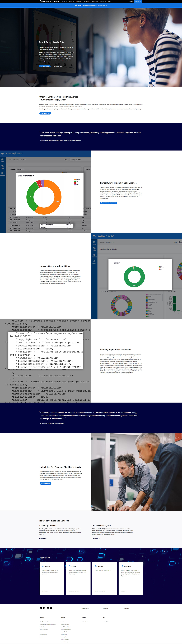Expand the Products navigation menu

64,2
